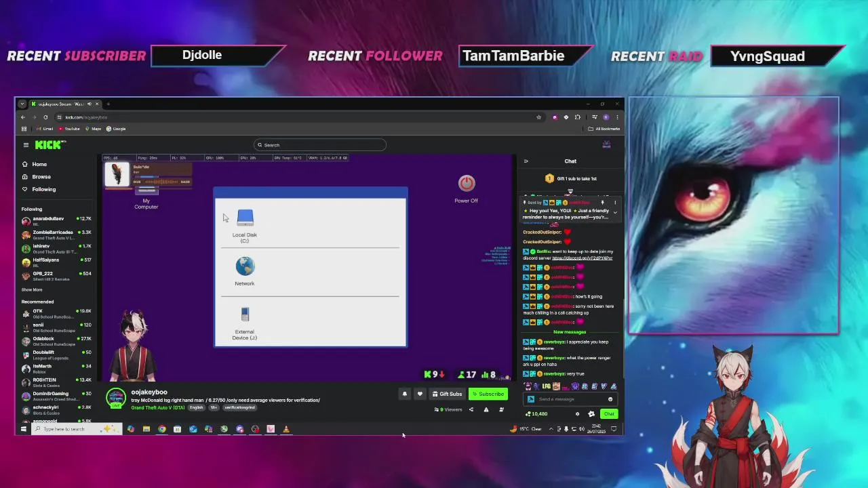The image size is (868, 488).
Task: Open the Gift 1 sub leaderboard banner
Action: [x=570, y=179]
